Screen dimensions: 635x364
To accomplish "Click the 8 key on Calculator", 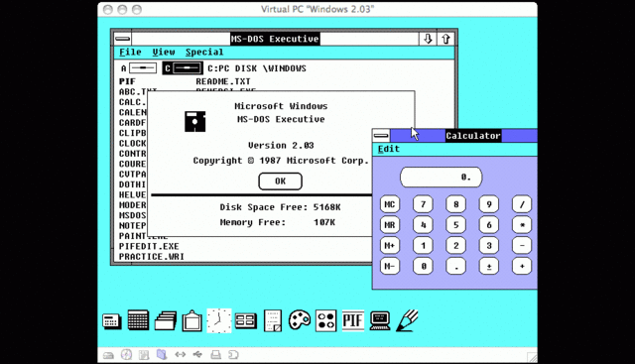I will [x=456, y=204].
